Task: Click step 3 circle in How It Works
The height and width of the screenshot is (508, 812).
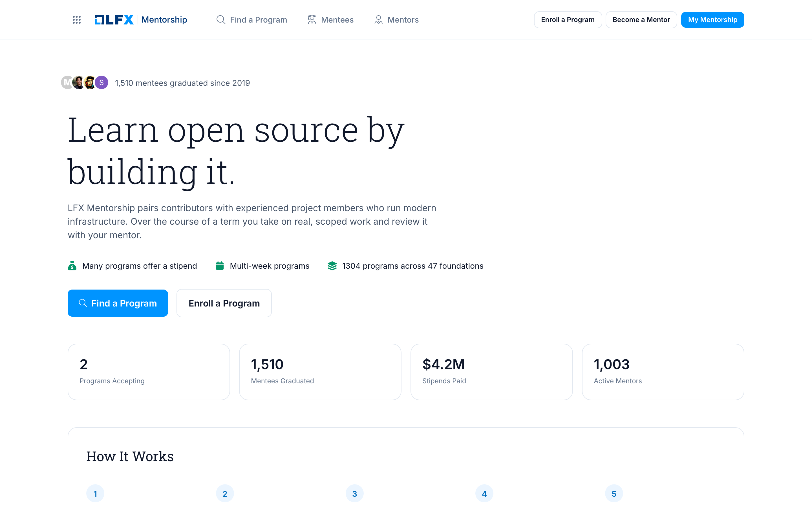Action: pyautogui.click(x=355, y=494)
